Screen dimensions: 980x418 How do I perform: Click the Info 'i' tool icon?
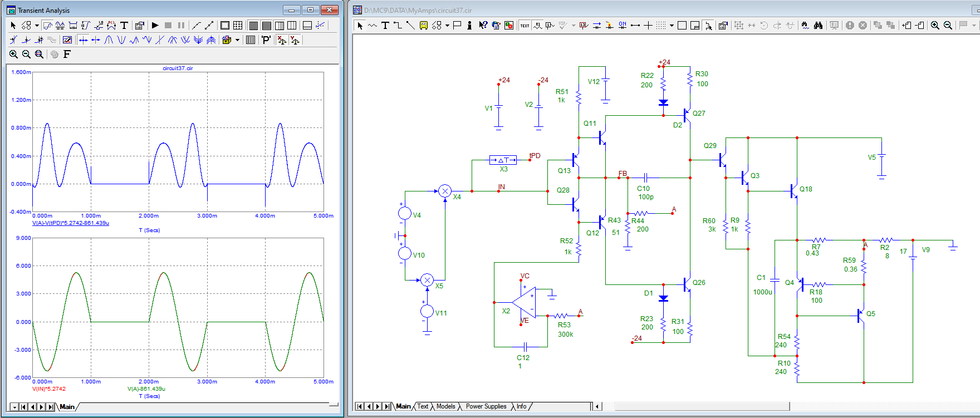[x=469, y=26]
